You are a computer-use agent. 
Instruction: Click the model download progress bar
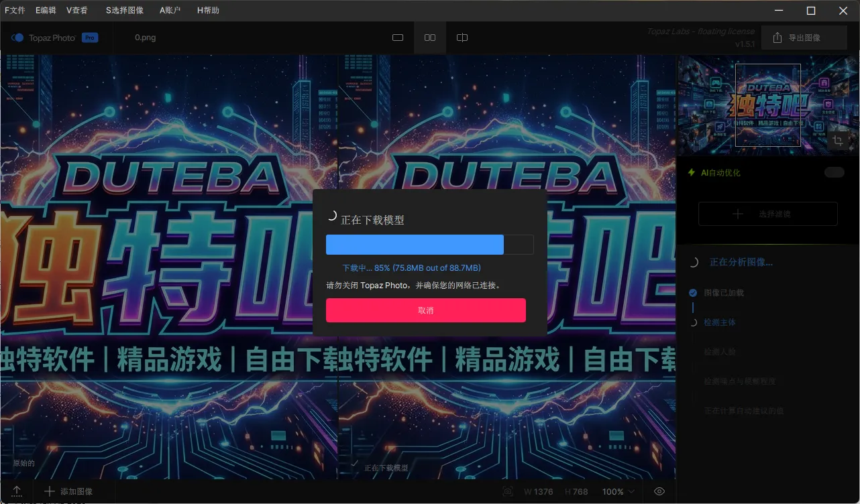[x=430, y=245]
